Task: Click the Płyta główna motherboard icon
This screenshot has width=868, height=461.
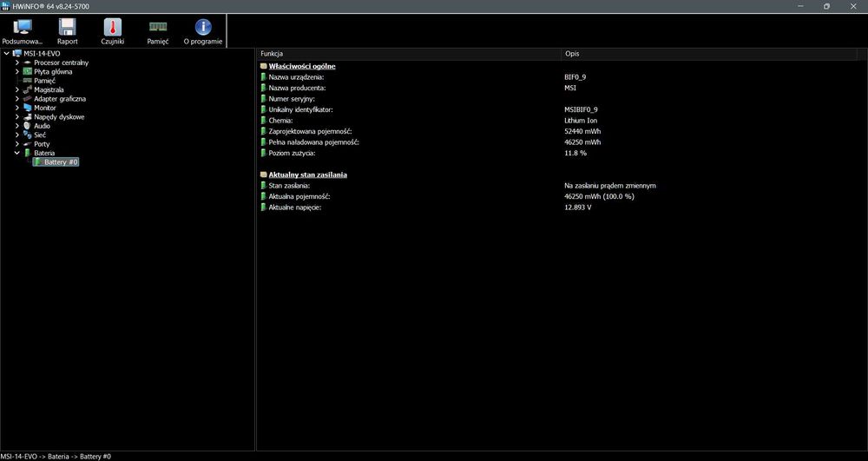Action: pyautogui.click(x=28, y=71)
